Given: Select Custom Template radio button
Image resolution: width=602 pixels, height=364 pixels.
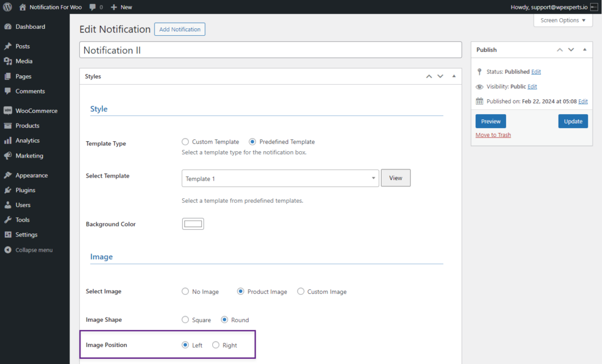Looking at the screenshot, I should pos(185,142).
